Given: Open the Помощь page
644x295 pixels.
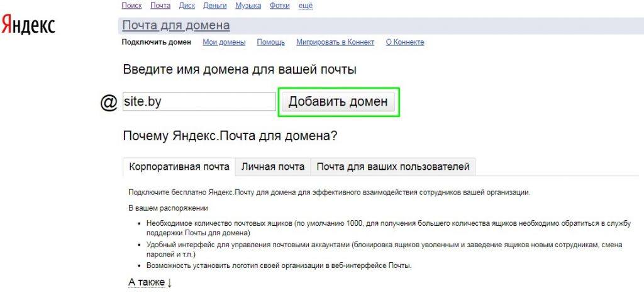Looking at the screenshot, I should [270, 42].
